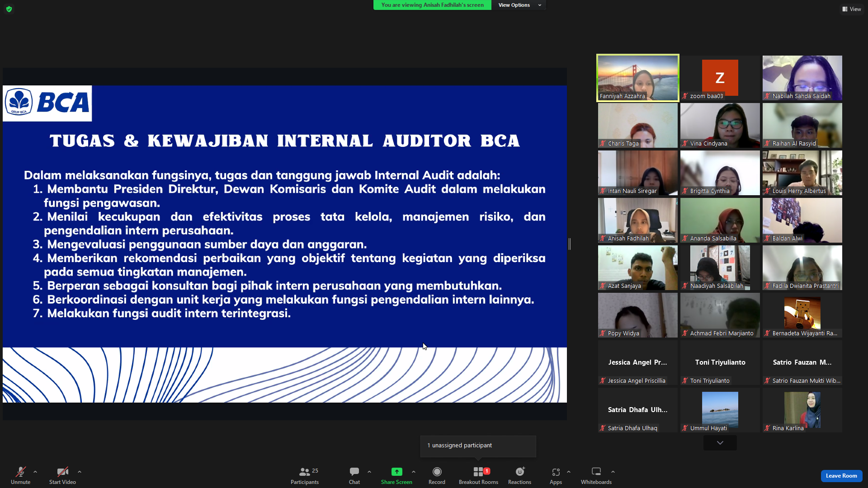Expand share options arrow beside Share Screen
Screen dimensions: 868x488
point(414,472)
